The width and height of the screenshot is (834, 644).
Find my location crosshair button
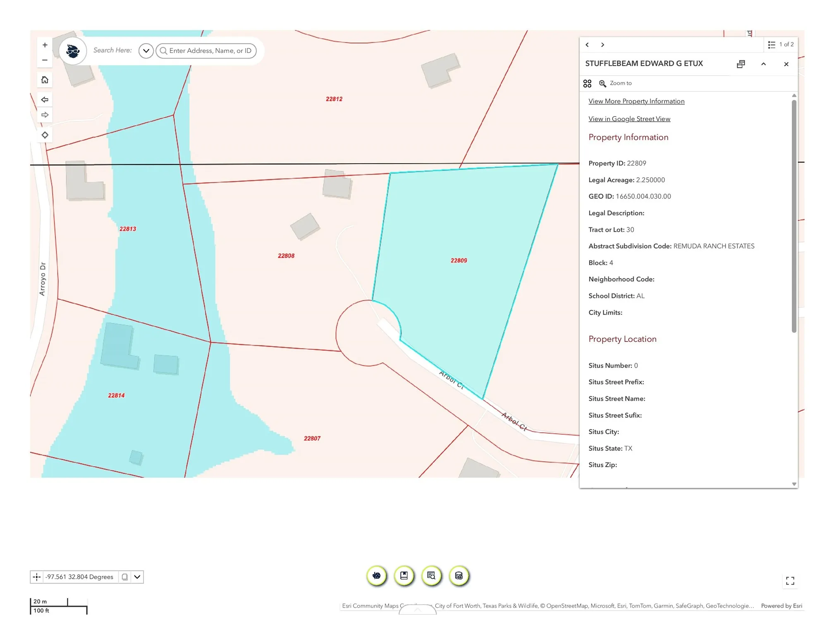coord(45,135)
